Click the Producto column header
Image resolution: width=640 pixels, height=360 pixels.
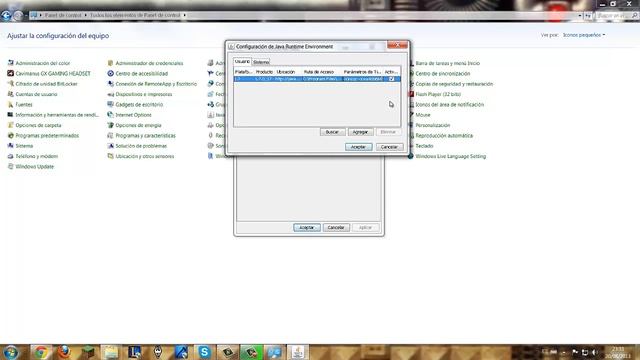(264, 72)
